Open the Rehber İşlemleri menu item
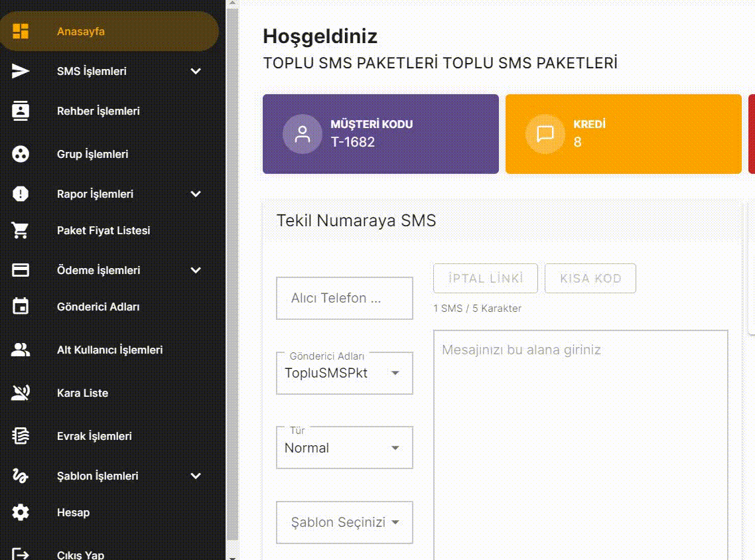 109,111
